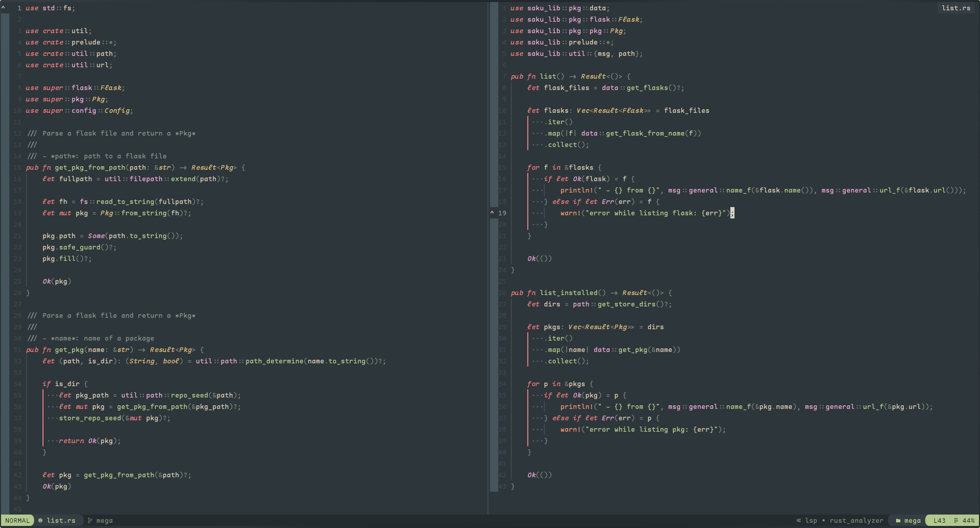Click 'Pkg::from_string(fh)?' call
This screenshot has width=980, height=528.
(x=144, y=213)
